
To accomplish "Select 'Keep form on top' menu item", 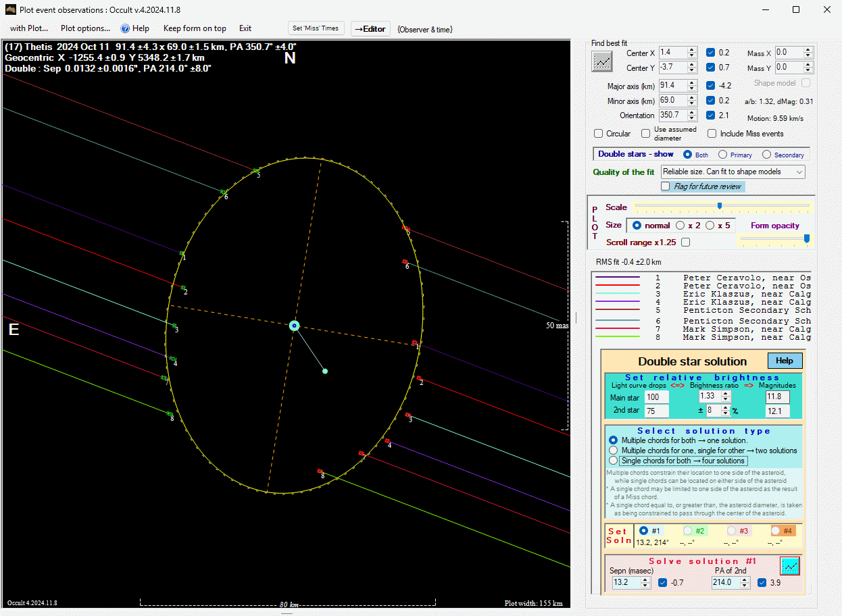I will click(195, 28).
